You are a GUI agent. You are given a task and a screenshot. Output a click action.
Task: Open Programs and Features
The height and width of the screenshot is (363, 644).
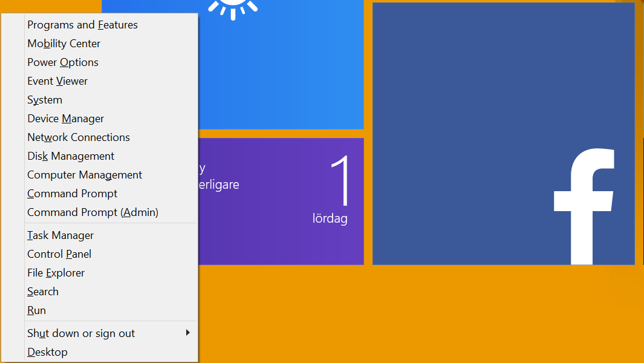[x=111, y=25]
